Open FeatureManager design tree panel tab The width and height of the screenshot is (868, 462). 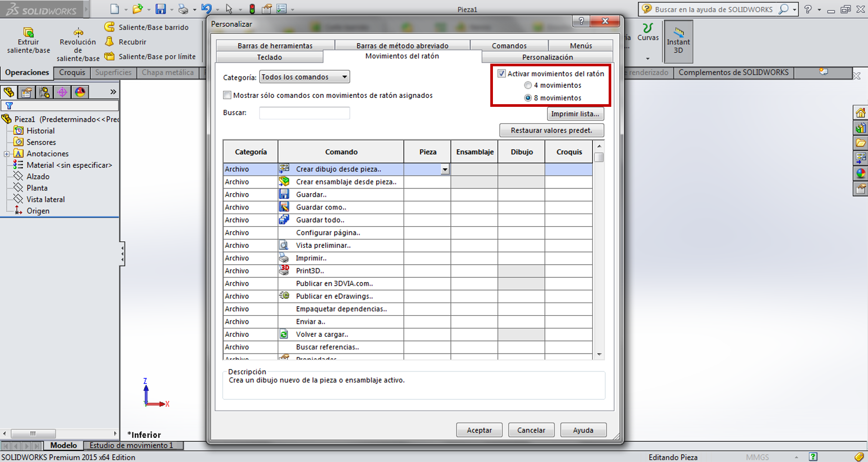(x=9, y=92)
